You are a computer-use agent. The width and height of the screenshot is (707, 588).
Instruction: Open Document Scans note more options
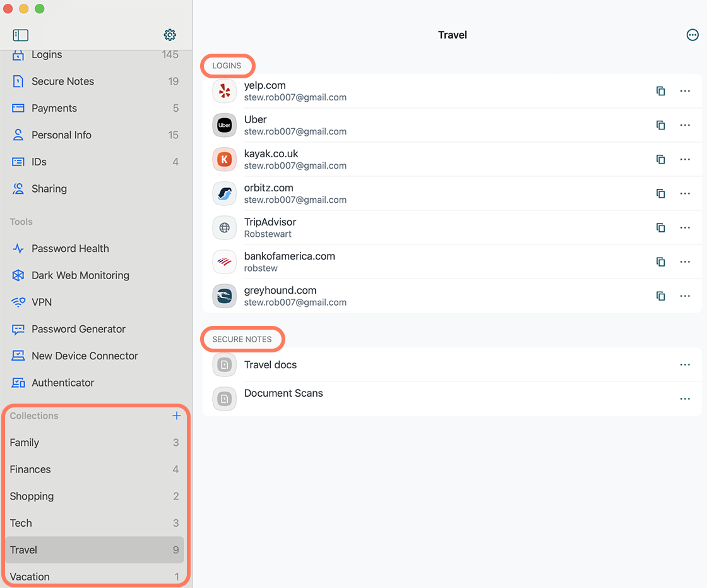pos(684,399)
